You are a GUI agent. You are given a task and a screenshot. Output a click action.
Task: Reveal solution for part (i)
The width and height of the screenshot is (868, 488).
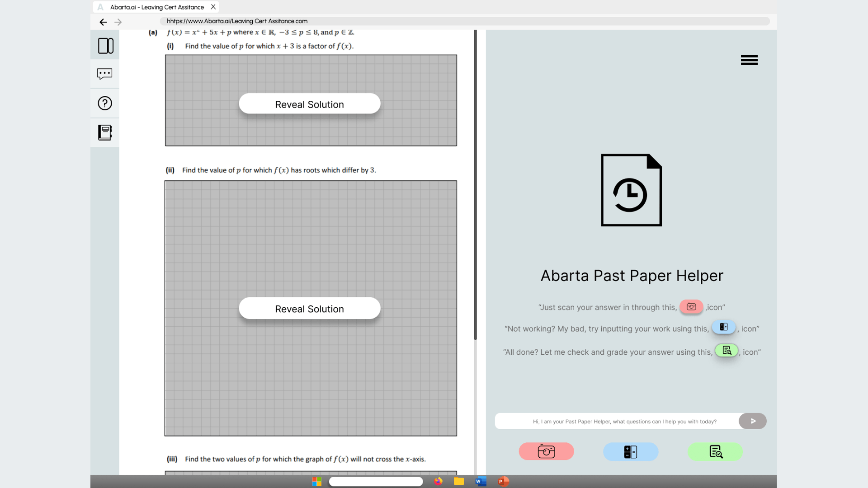coord(310,104)
